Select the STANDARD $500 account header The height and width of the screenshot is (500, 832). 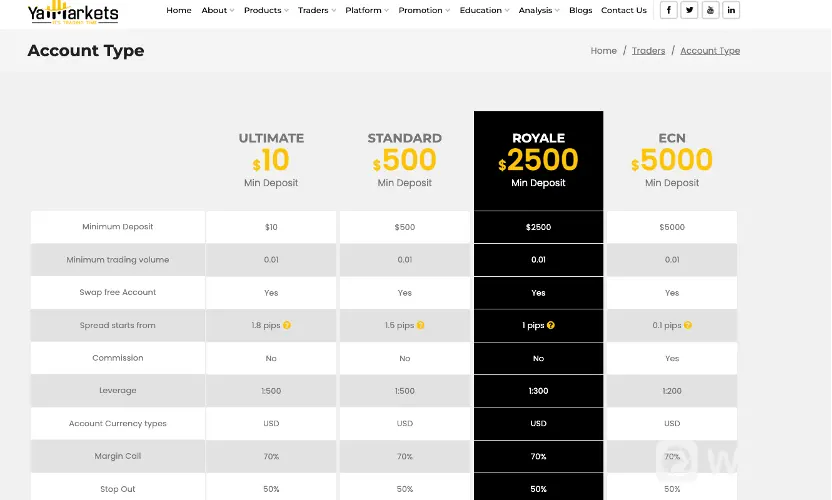pyautogui.click(x=405, y=160)
